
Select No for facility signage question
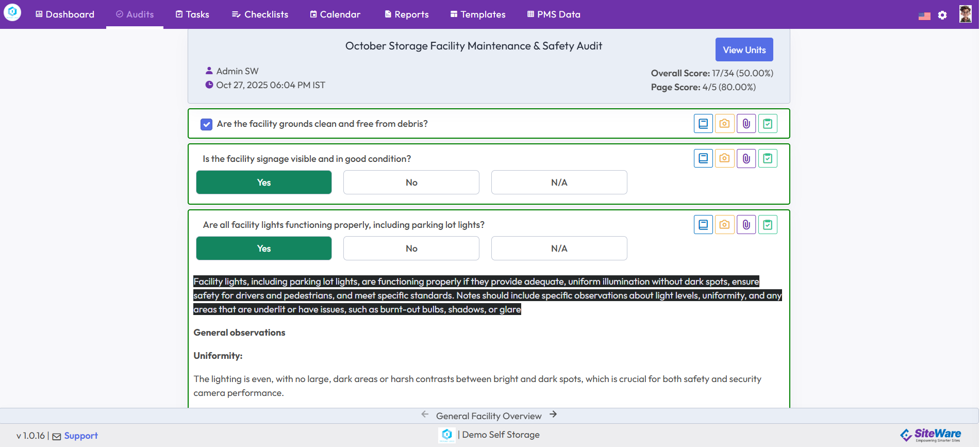point(411,183)
